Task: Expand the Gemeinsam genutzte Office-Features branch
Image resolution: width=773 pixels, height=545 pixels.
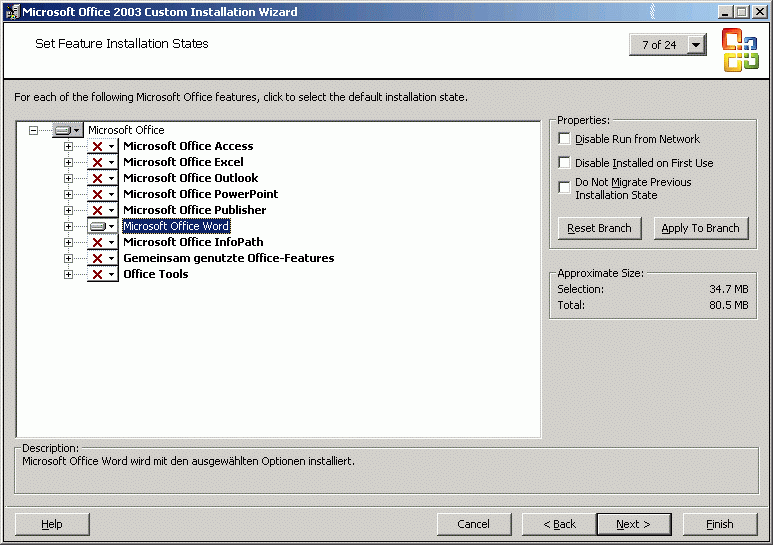Action: 69,258
